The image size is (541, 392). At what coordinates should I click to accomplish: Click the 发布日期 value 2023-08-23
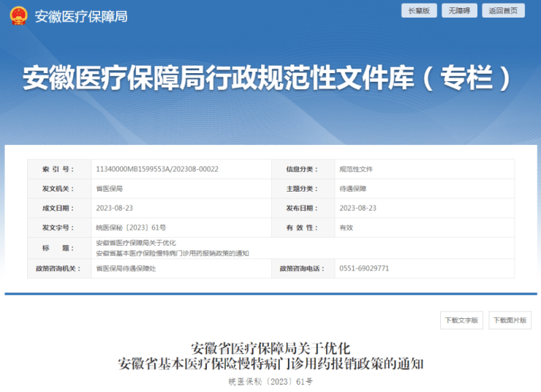[x=357, y=208]
